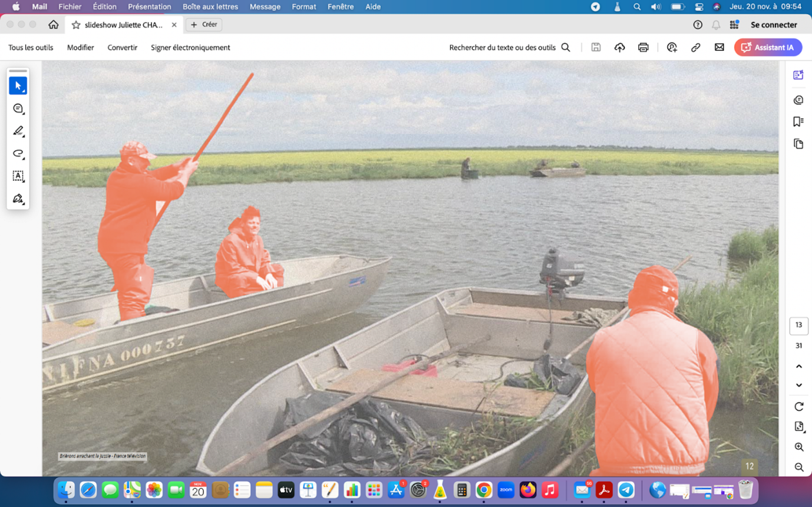Open the page display options dropdown
812x507 pixels.
tap(798, 427)
